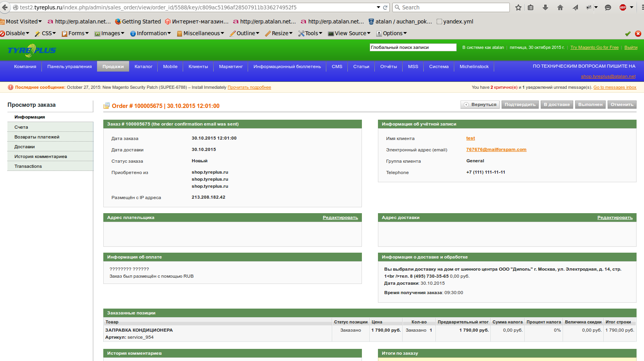
Task: Open Go to messages inbox link
Action: click(x=615, y=87)
